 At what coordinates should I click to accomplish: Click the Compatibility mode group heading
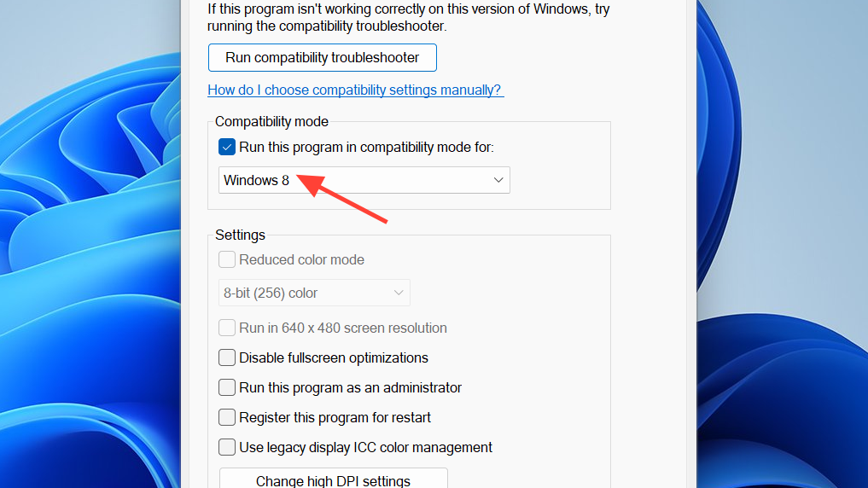(271, 121)
